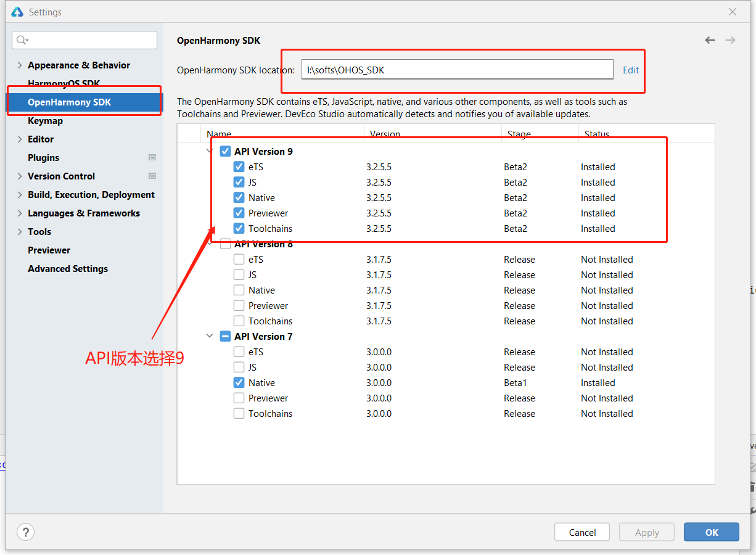The image size is (756, 555).
Task: Check eTS checkbox under API Version 7
Action: (x=239, y=352)
